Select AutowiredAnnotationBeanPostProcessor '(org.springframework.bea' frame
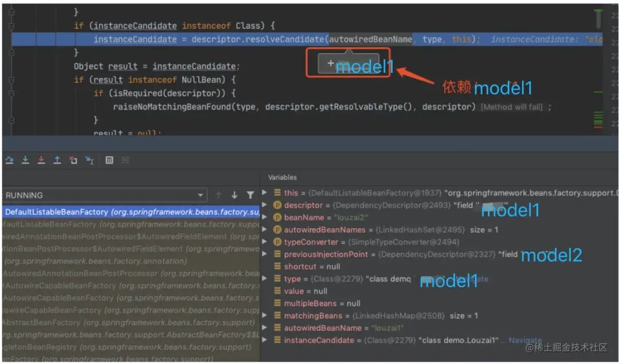The width and height of the screenshot is (619, 364). 131,273
